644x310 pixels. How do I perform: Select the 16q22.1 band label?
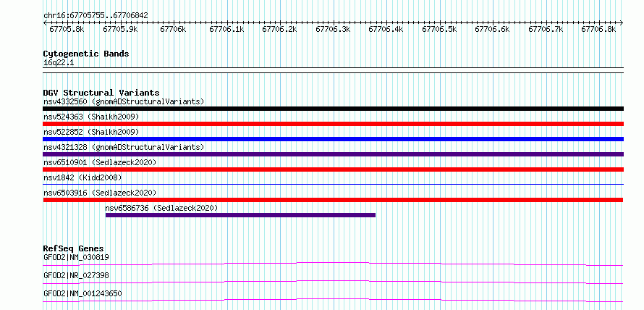(x=59, y=63)
